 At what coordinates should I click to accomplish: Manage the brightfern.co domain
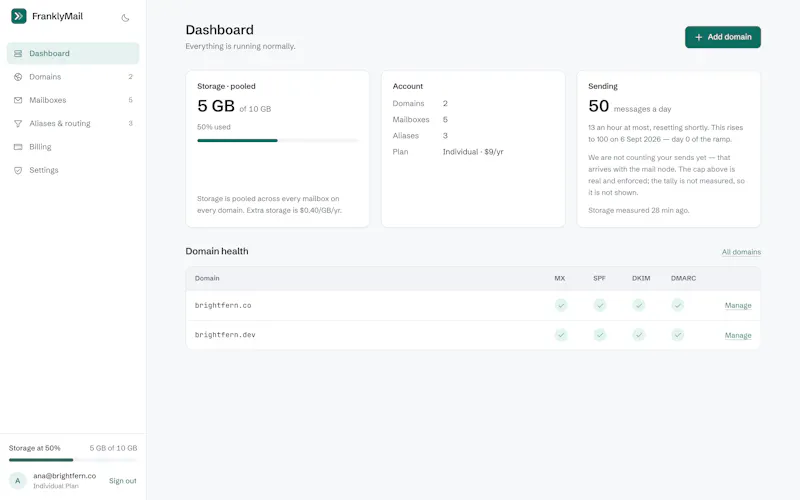(x=738, y=306)
